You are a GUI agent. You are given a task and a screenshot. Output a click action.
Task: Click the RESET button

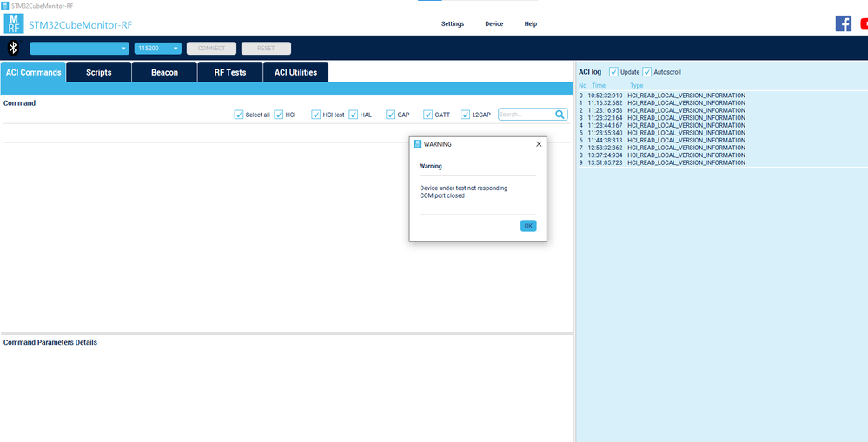(x=266, y=48)
